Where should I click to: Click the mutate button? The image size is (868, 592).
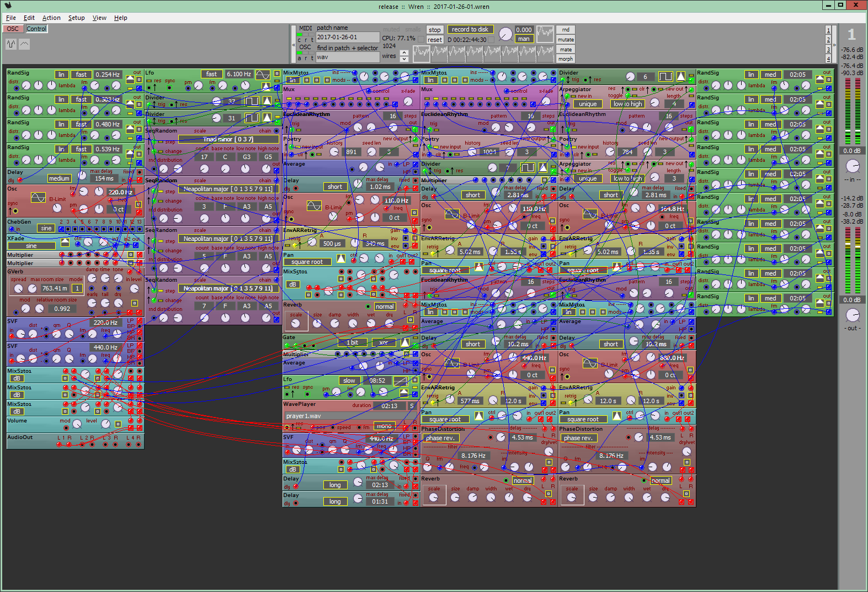[566, 40]
